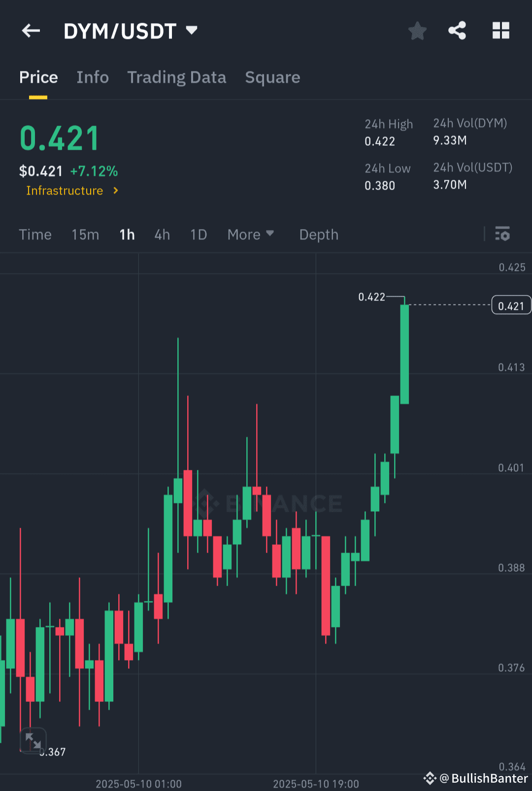Image resolution: width=532 pixels, height=791 pixels.
Task: Open the Square tab
Action: [x=272, y=77]
